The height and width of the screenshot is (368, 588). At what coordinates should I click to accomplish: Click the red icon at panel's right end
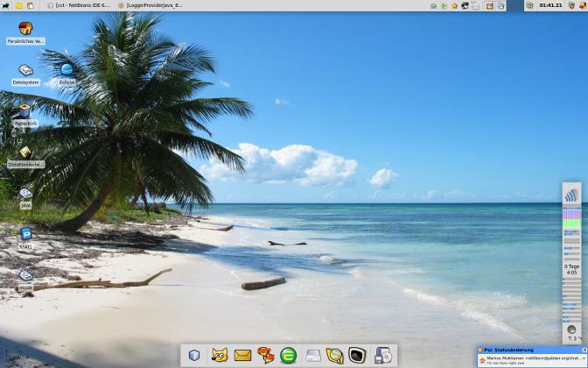583,5
